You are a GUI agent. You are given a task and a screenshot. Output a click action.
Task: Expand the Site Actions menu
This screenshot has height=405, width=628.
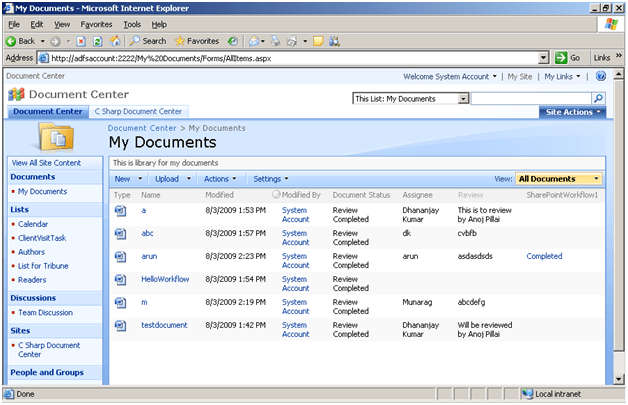[573, 112]
